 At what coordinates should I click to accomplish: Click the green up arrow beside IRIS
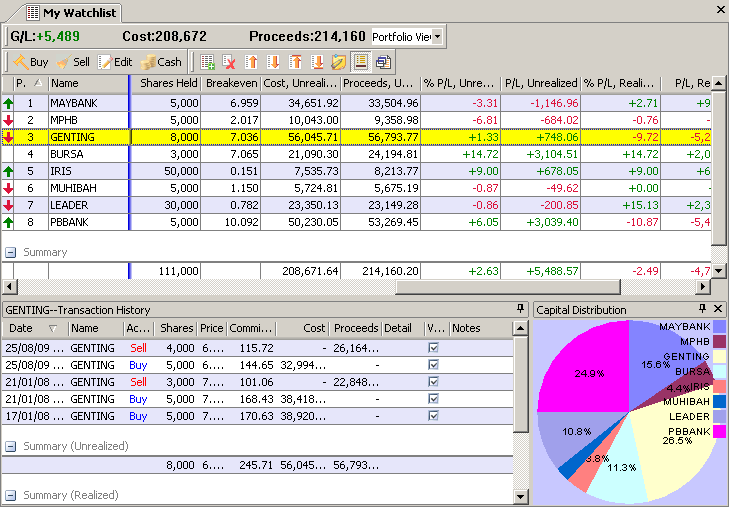point(8,171)
